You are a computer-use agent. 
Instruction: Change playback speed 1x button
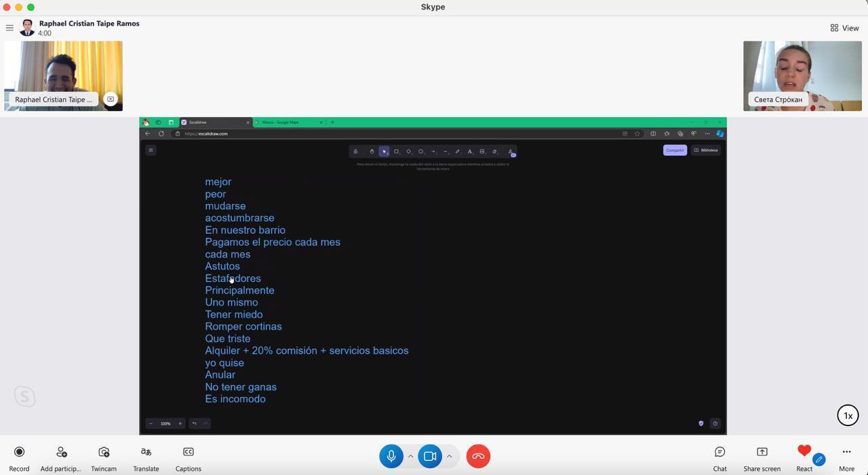point(848,415)
